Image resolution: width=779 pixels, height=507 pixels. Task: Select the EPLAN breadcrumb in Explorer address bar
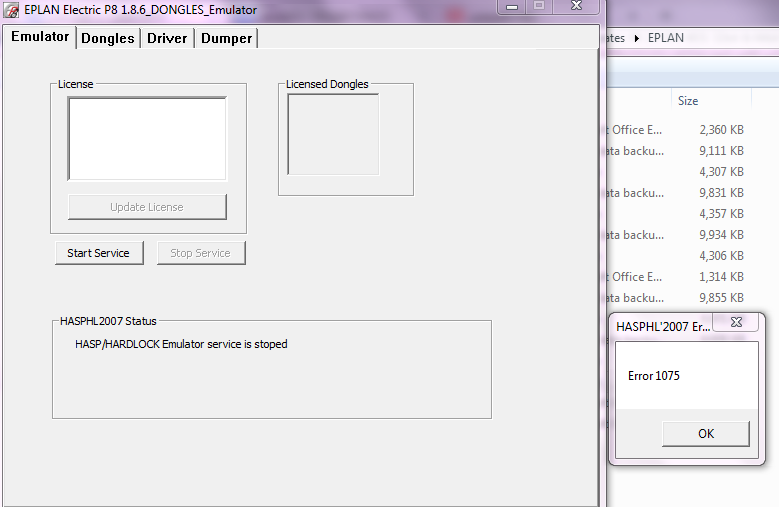pyautogui.click(x=666, y=38)
